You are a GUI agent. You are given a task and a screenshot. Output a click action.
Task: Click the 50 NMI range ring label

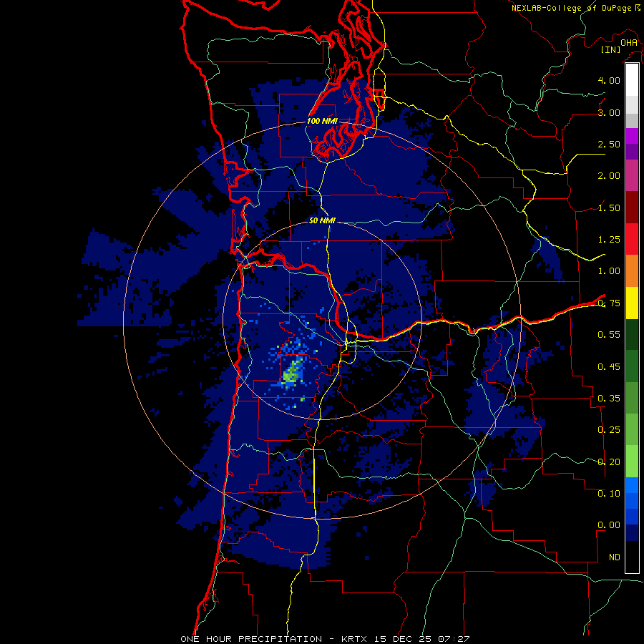[322, 220]
